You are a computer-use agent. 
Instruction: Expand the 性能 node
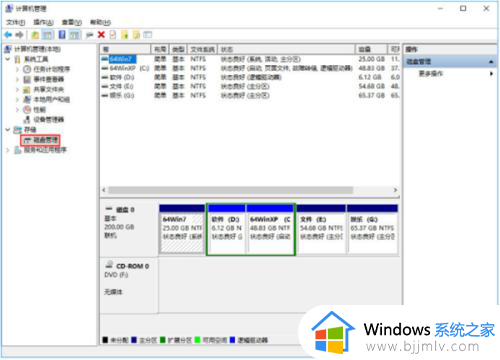pyautogui.click(x=18, y=109)
